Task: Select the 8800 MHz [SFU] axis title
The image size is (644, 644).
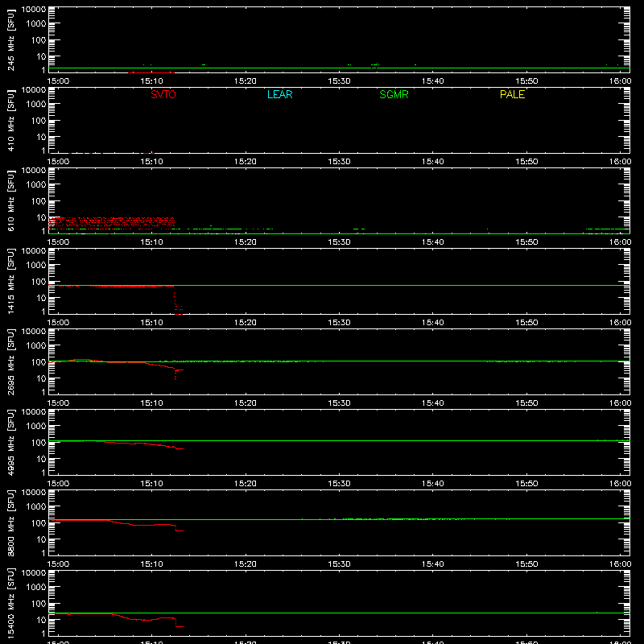Action: 10,522
